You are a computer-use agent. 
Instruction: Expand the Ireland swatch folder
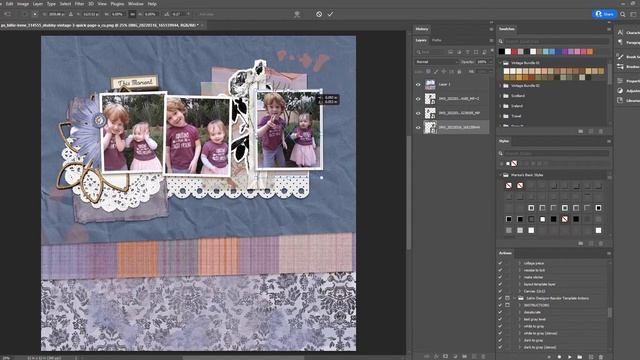(x=501, y=106)
